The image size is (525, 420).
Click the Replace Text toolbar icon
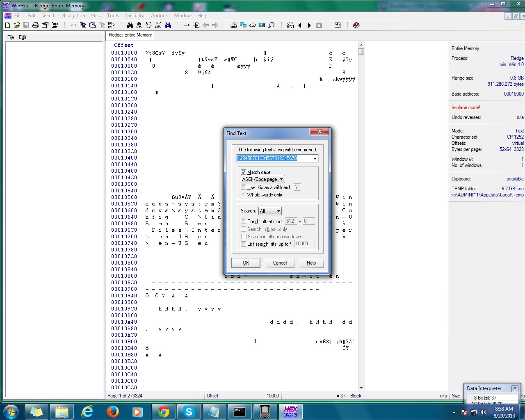click(149, 25)
